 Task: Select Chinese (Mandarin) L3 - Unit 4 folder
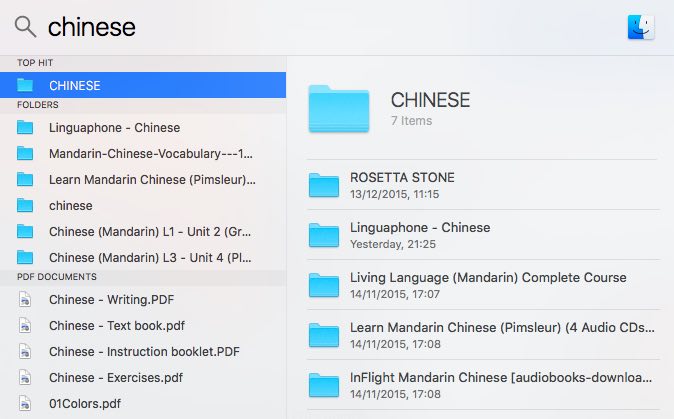152,257
